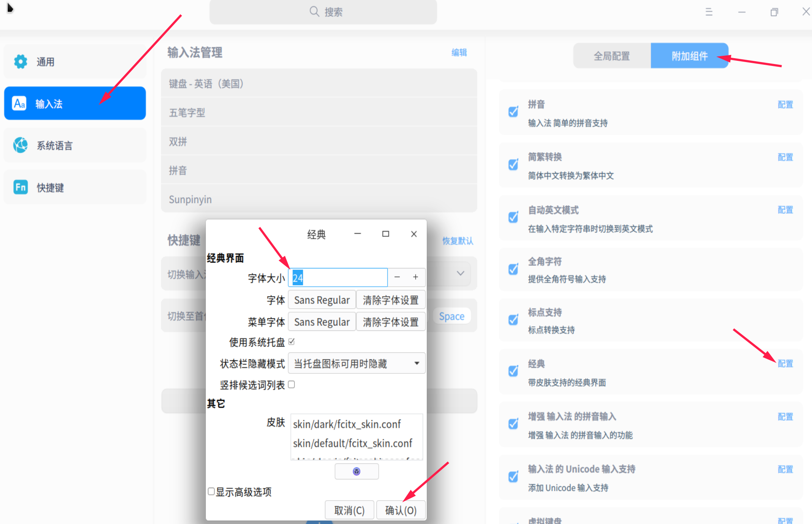
Task: Switch to the 全局配置 tab
Action: coord(612,56)
